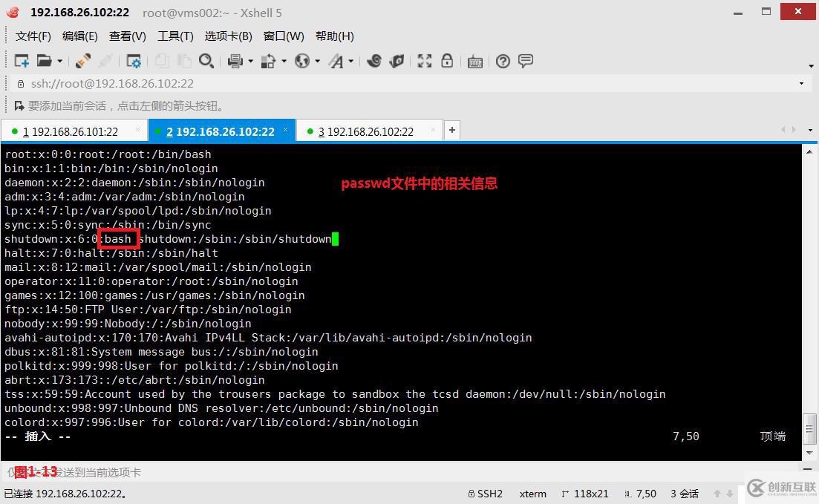
Task: Select the active tab 2 192.168.26.102:22
Action: [221, 131]
